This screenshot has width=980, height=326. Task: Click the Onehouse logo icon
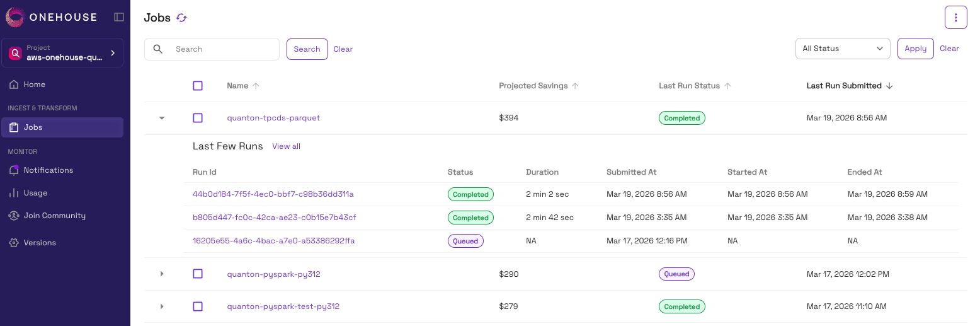[15, 17]
